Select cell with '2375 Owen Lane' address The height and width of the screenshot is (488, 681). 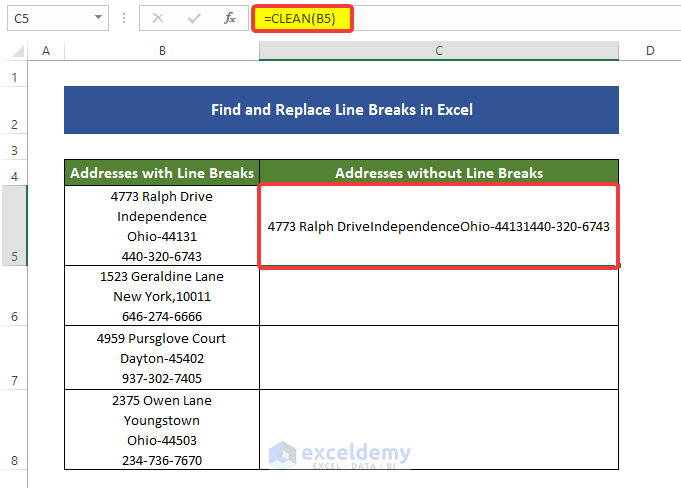point(162,430)
